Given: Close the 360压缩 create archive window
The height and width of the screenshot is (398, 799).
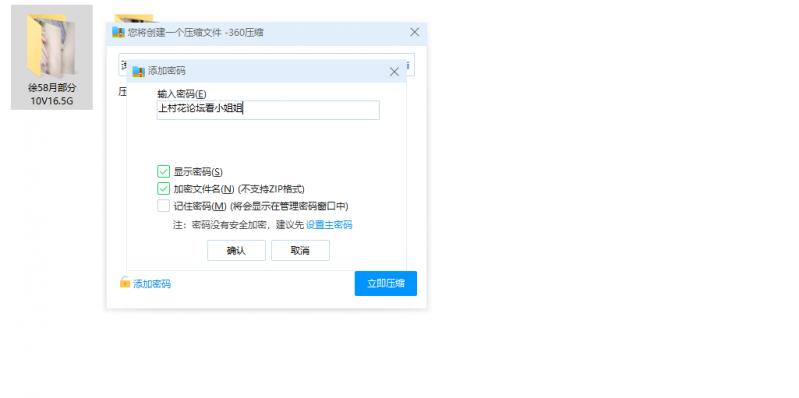Looking at the screenshot, I should 415,32.
